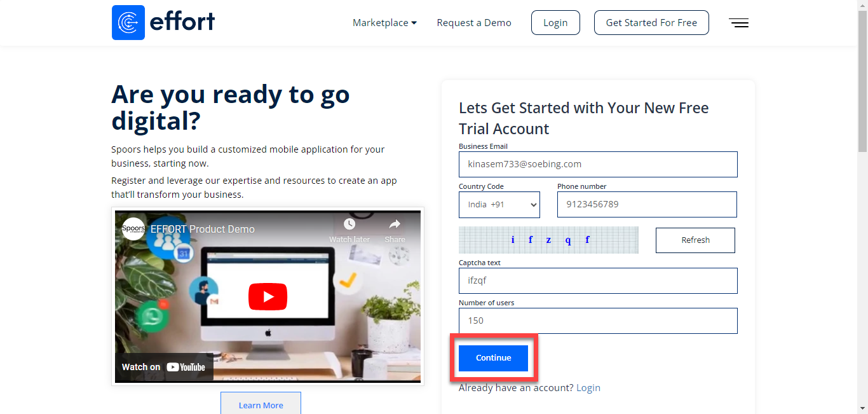Click the Number of users field
The height and width of the screenshot is (414, 868).
pyautogui.click(x=598, y=321)
